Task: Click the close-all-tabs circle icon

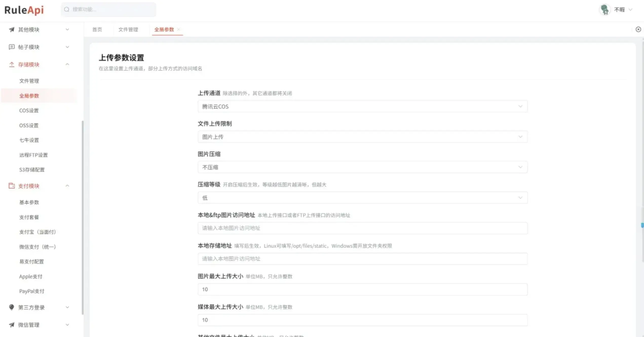Action: point(638,29)
